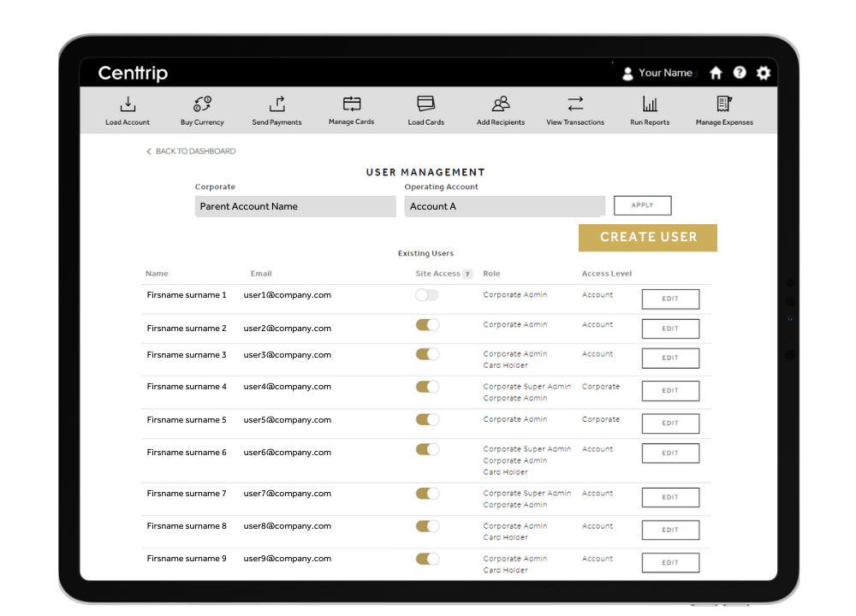Click the Load Cards label in navigation
This screenshot has width=856, height=616.
coord(425,122)
